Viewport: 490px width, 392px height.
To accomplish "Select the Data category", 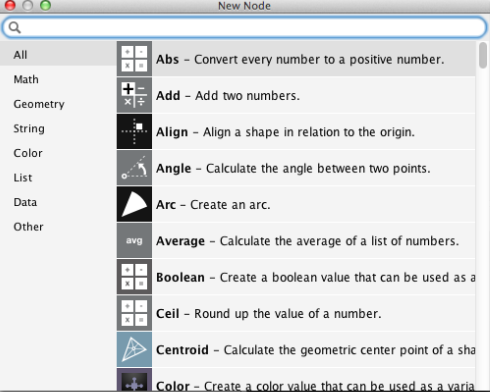I will 58,202.
